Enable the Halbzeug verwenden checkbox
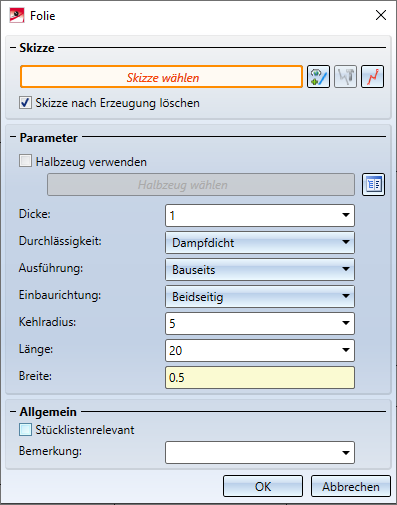 (x=25, y=161)
